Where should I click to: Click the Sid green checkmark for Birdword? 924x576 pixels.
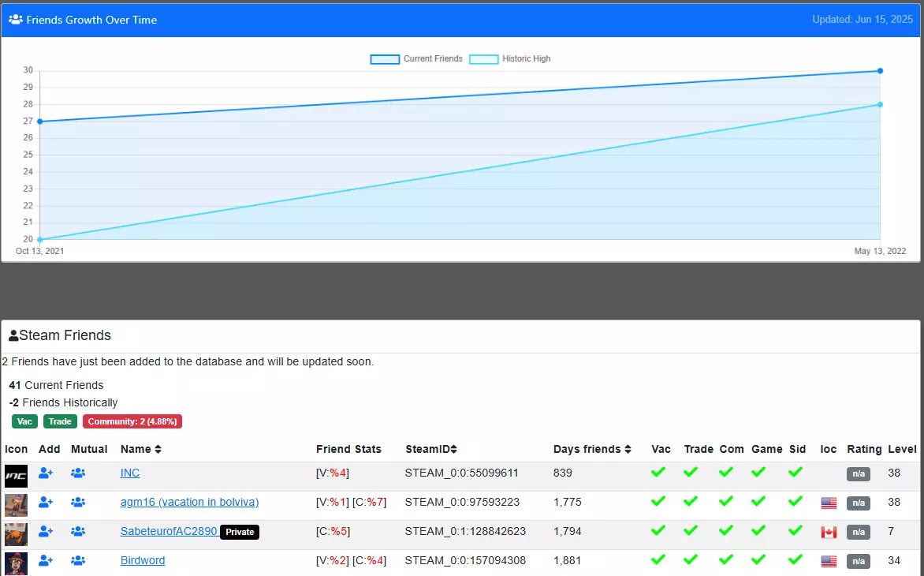795,559
